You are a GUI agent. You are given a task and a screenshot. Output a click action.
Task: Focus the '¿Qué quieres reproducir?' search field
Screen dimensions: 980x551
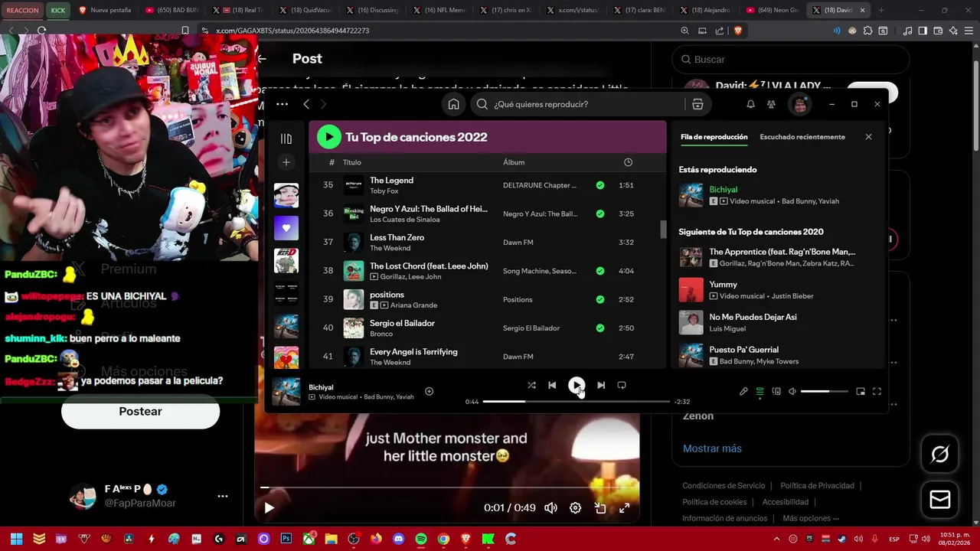coord(578,104)
